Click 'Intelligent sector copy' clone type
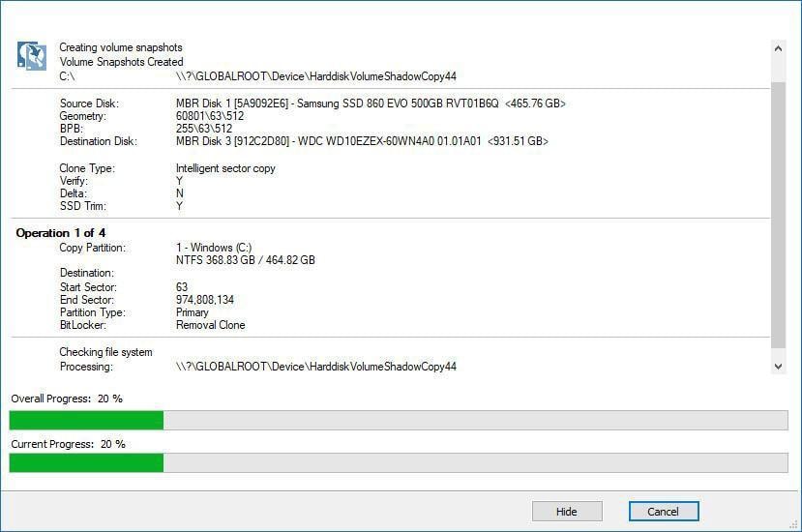This screenshot has width=802, height=532. tap(225, 168)
